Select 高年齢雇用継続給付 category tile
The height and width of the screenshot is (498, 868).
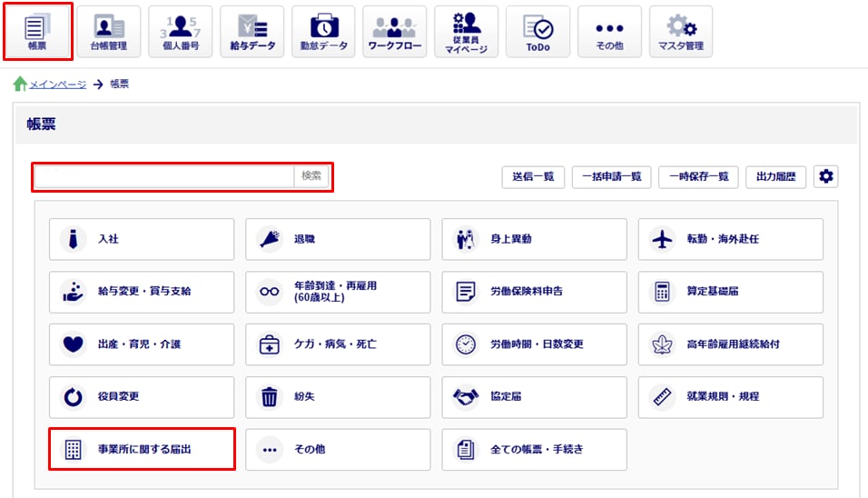[731, 344]
